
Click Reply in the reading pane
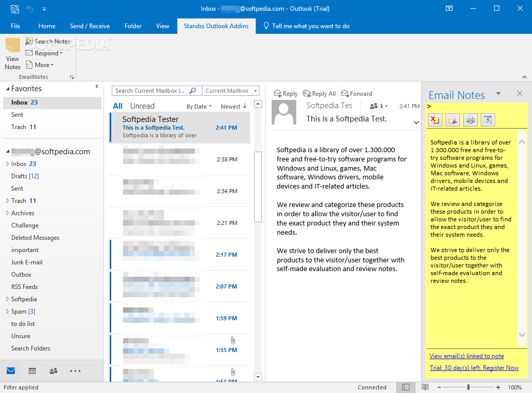(285, 94)
